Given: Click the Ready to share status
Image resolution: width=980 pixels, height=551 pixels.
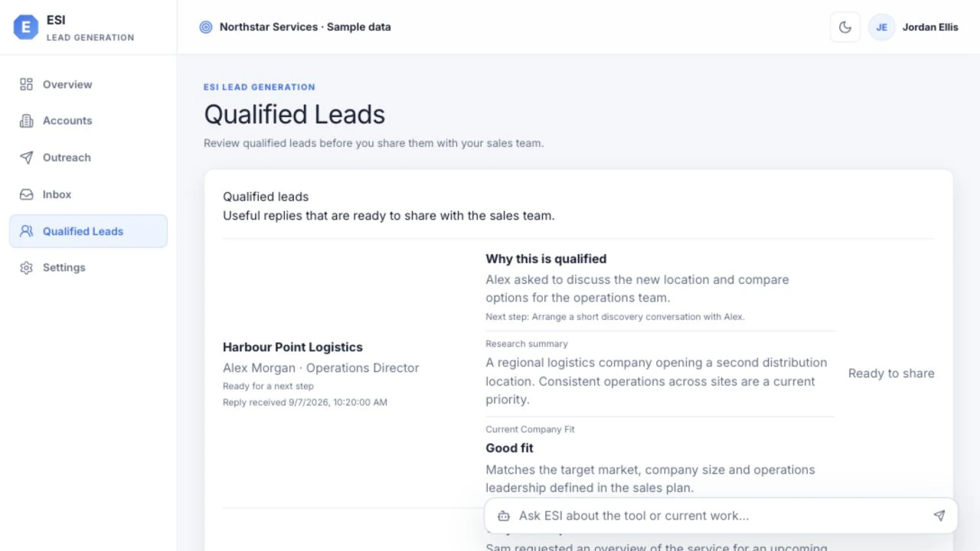Looking at the screenshot, I should click(891, 373).
